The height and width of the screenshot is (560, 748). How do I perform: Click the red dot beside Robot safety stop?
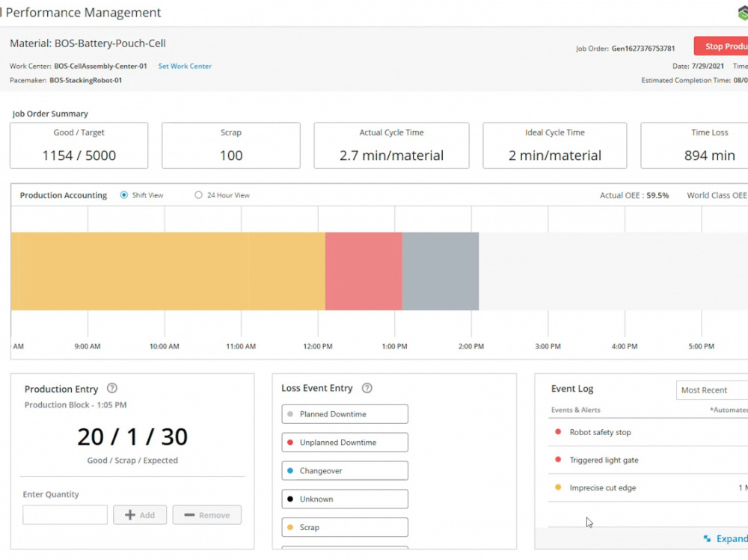point(558,431)
